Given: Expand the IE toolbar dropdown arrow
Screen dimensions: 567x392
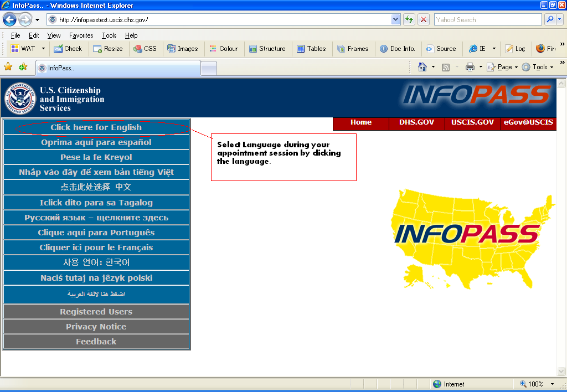Looking at the screenshot, I should pos(494,49).
